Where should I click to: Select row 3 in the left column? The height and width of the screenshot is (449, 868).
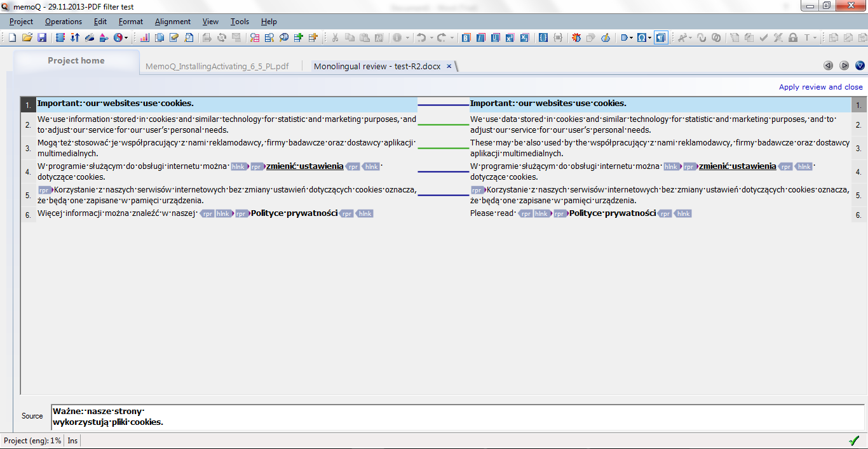click(x=28, y=149)
